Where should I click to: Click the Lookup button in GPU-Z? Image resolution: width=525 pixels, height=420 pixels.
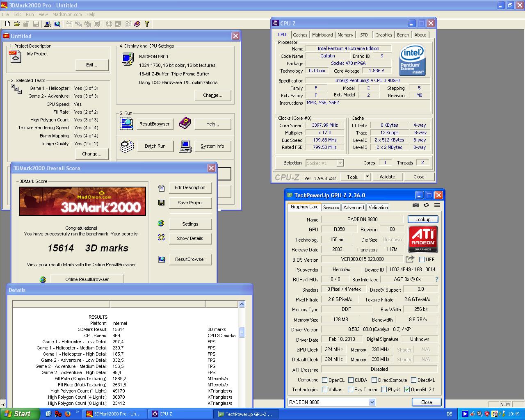tap(423, 219)
